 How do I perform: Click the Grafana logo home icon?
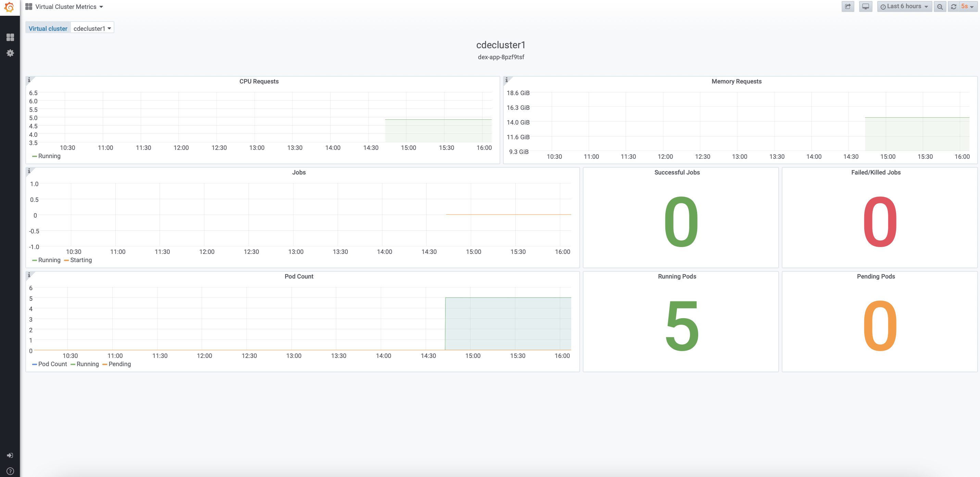pos(10,7)
